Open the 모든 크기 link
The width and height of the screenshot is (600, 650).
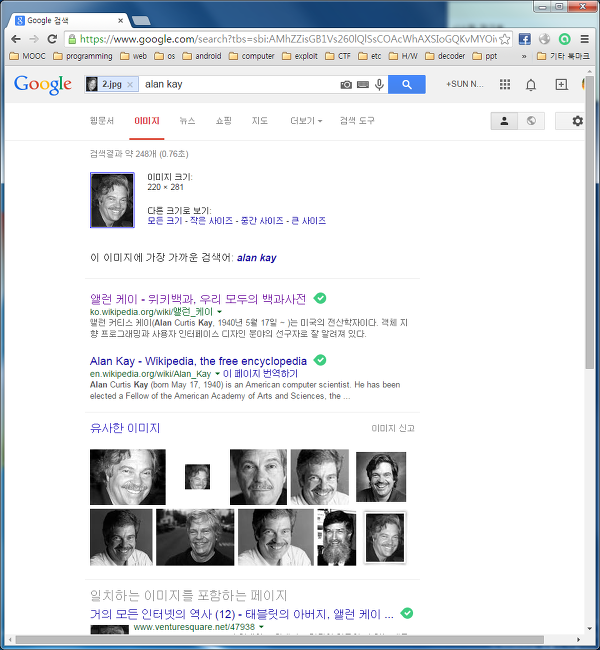point(165,221)
